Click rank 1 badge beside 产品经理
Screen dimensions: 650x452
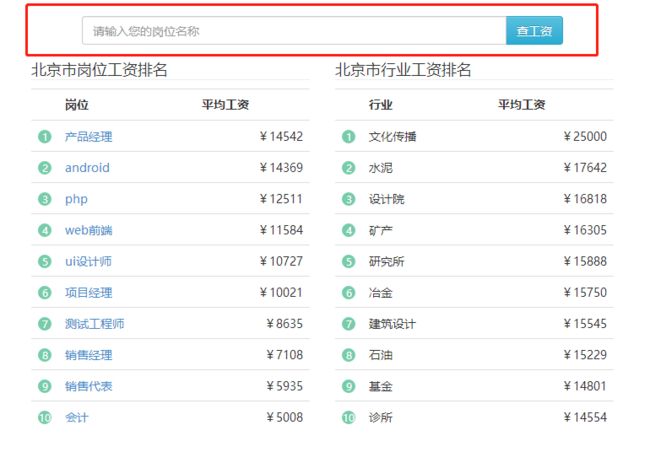pos(44,137)
